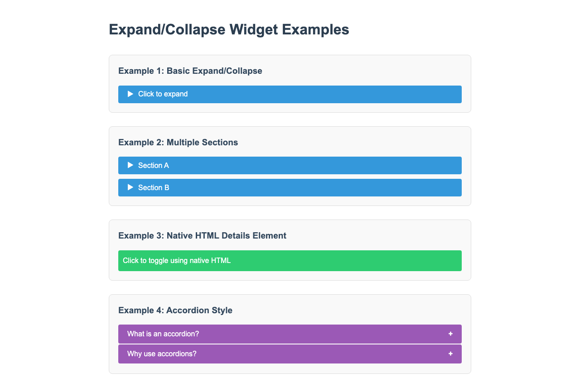This screenshot has width=580, height=392.
Task: Click the Expand/Collapse Widget Examples page title
Action: (229, 30)
